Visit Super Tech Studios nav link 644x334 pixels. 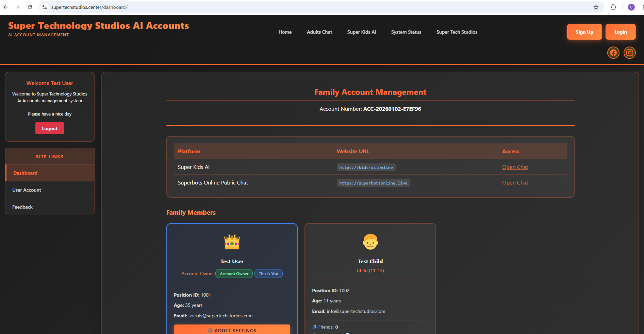457,32
